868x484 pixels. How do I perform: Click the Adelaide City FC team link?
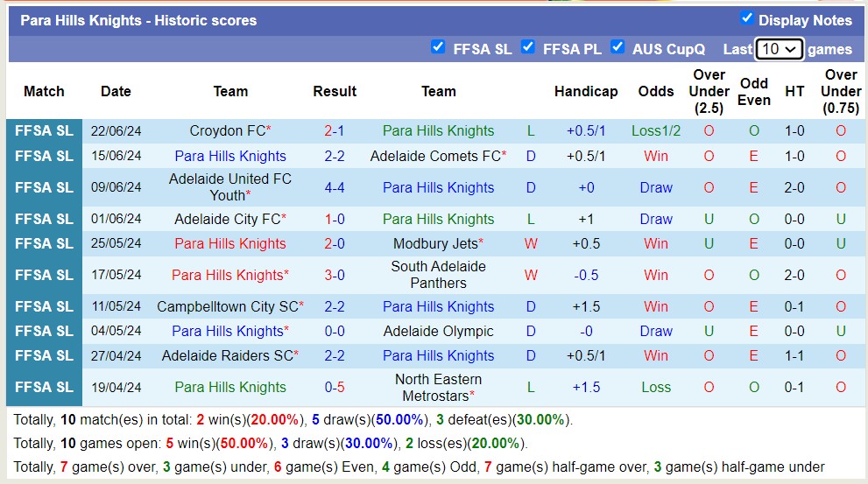227,219
